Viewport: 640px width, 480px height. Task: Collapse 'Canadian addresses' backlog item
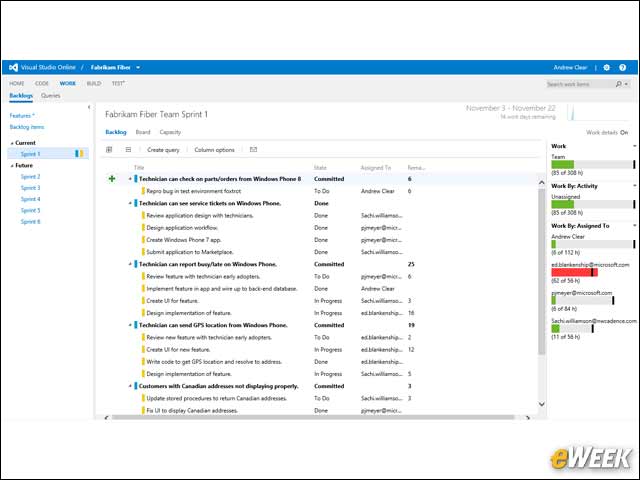click(x=130, y=386)
